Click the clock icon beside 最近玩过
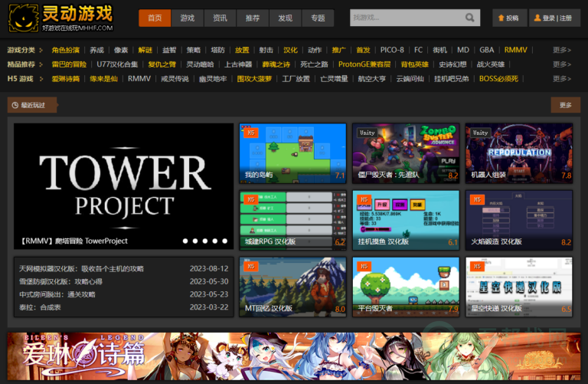 15,105
